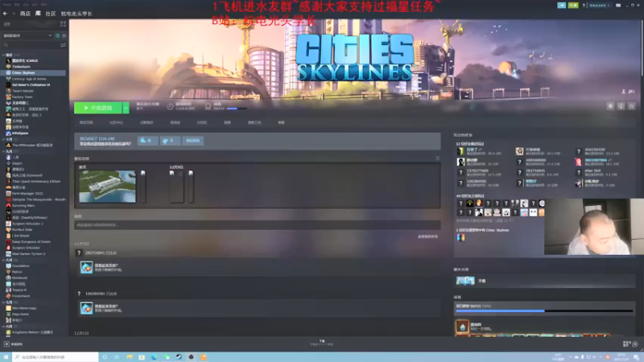The width and height of the screenshot is (644, 362).
Task: Click thumbs-down not recommend button
Action: [169, 141]
